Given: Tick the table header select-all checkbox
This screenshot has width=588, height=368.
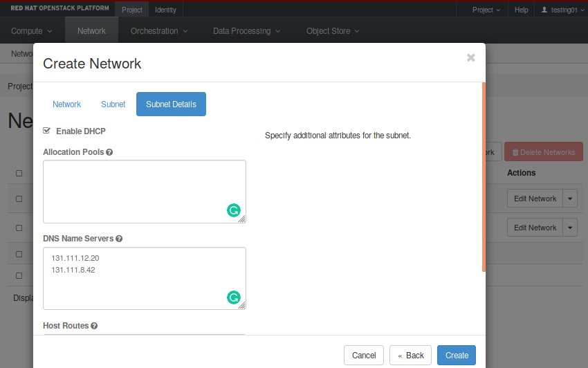Looking at the screenshot, I should point(19,173).
